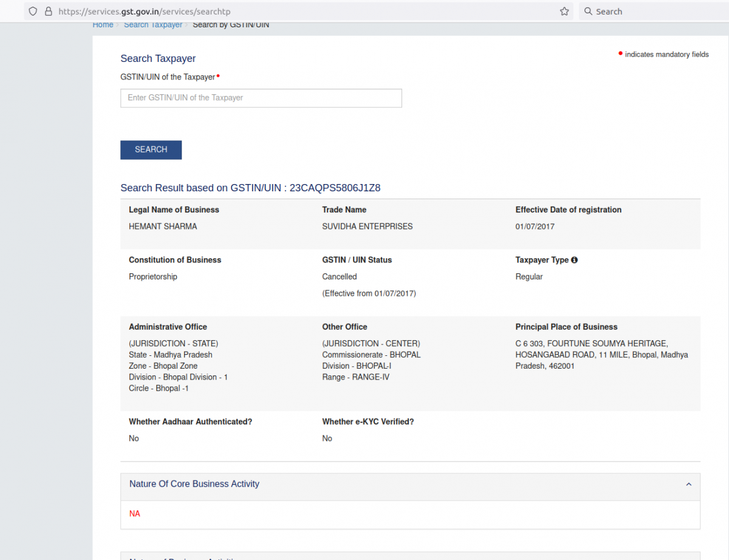
Task: Click the Taxpayer Type info icon
Action: pyautogui.click(x=574, y=260)
